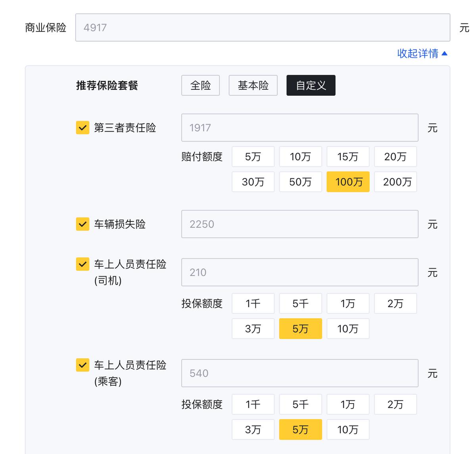This screenshot has height=454, width=476.
Task: Choose 1千 coverage for driver insurance
Action: click(x=253, y=304)
